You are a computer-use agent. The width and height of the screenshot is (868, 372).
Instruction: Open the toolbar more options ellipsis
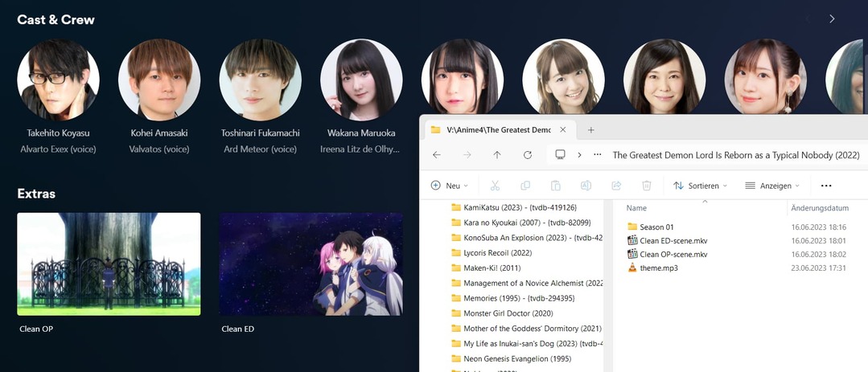point(826,186)
